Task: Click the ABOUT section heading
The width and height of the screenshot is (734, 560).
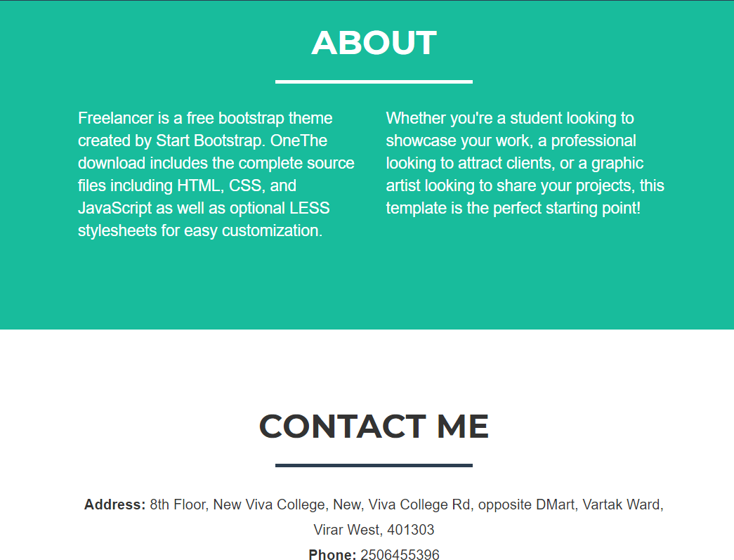Action: (374, 43)
